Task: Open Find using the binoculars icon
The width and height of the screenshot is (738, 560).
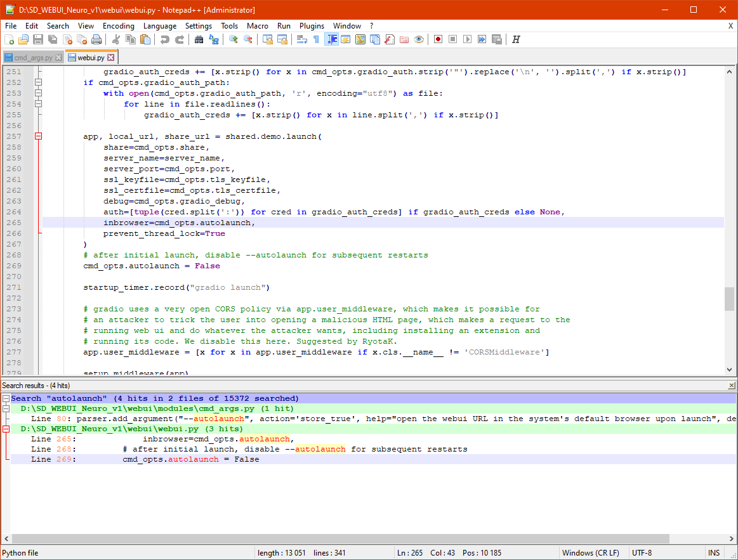Action: coord(199,39)
